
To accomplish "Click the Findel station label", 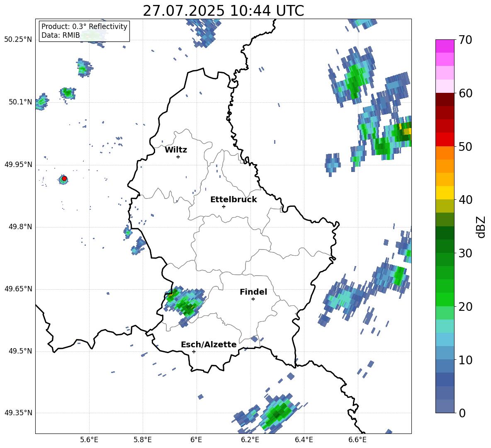I will (253, 292).
